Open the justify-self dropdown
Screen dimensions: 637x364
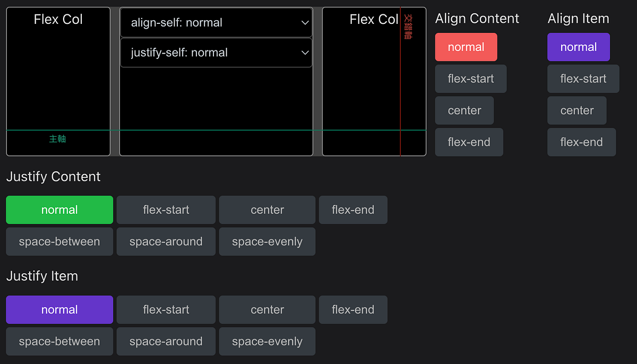(x=216, y=53)
